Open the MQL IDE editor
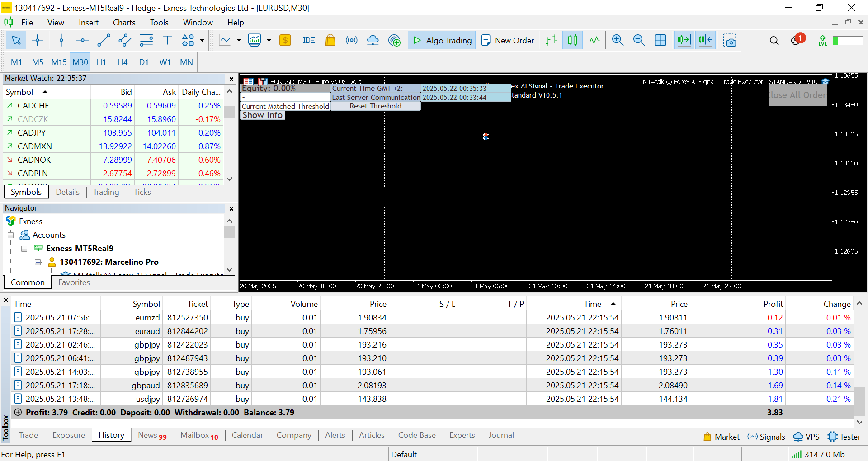 click(309, 41)
